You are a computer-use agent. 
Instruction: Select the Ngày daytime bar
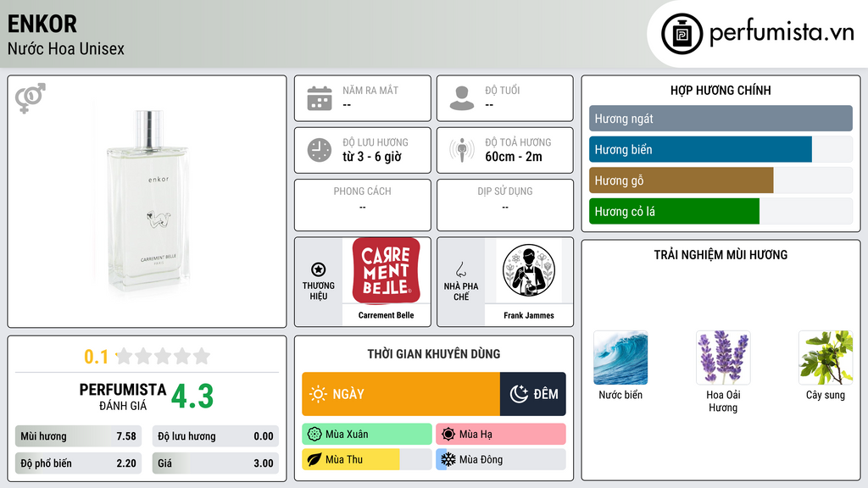point(401,394)
